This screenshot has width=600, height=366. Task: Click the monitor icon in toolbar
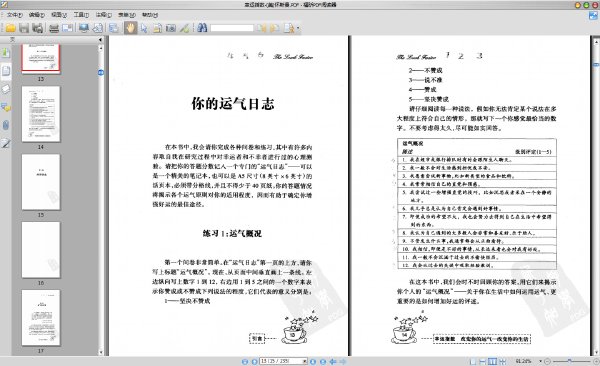point(84,28)
